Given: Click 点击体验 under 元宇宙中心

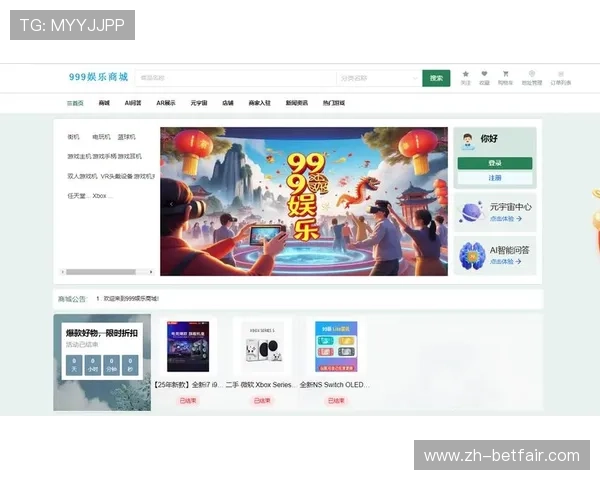Looking at the screenshot, I should pos(506,219).
